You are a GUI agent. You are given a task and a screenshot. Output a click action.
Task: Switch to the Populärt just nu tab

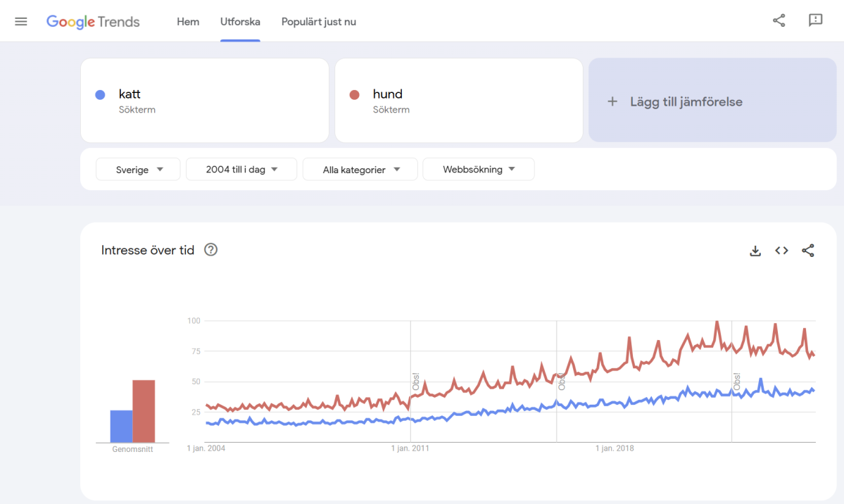click(318, 21)
